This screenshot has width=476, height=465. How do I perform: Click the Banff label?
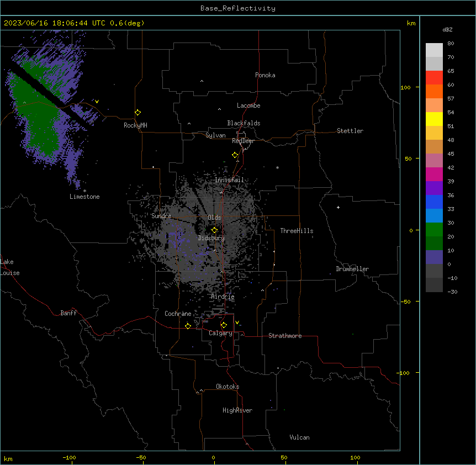coord(68,313)
